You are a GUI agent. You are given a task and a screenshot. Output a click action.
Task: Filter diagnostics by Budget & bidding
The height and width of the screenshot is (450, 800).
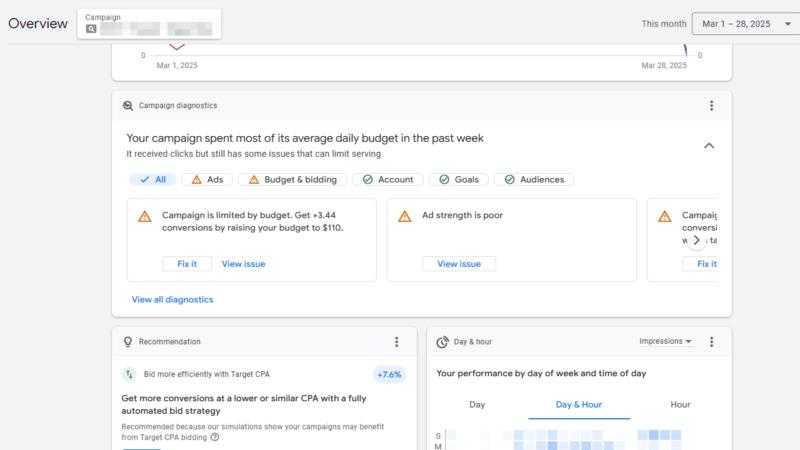292,180
